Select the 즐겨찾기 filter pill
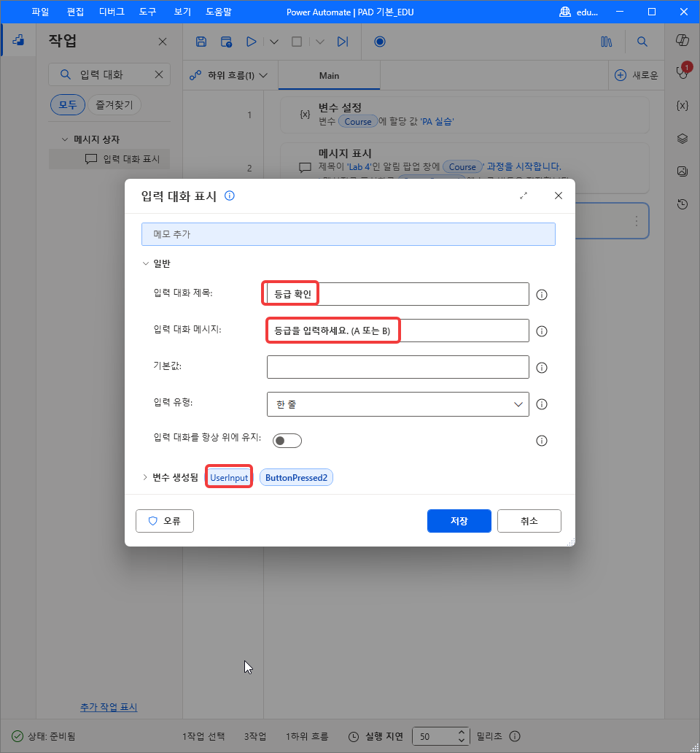This screenshot has width=700, height=753. click(114, 104)
